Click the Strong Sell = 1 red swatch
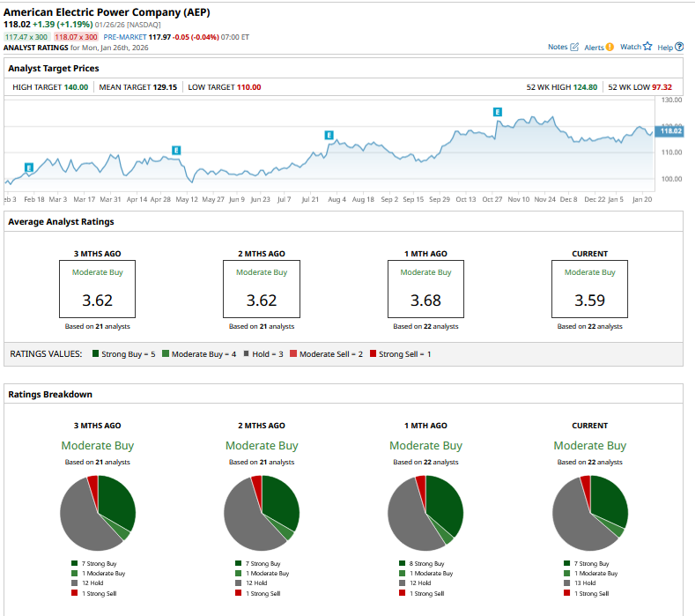Screen dimensions: 695x616 (373, 353)
